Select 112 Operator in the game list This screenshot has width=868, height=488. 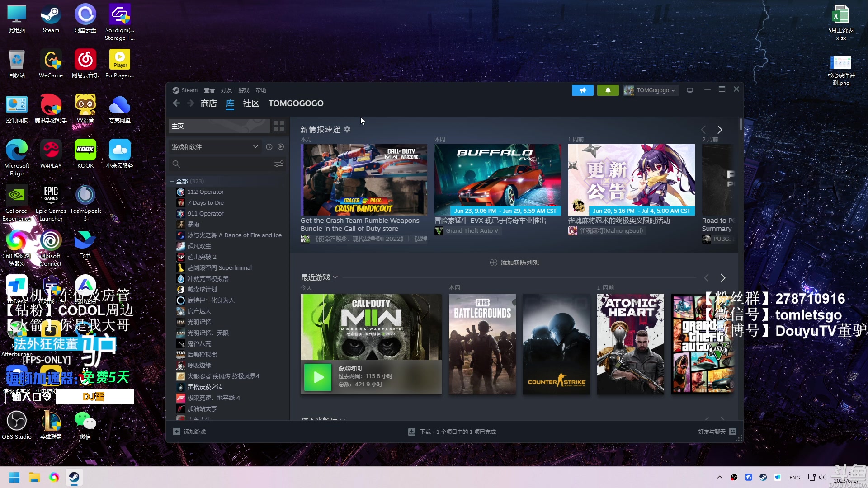point(206,192)
